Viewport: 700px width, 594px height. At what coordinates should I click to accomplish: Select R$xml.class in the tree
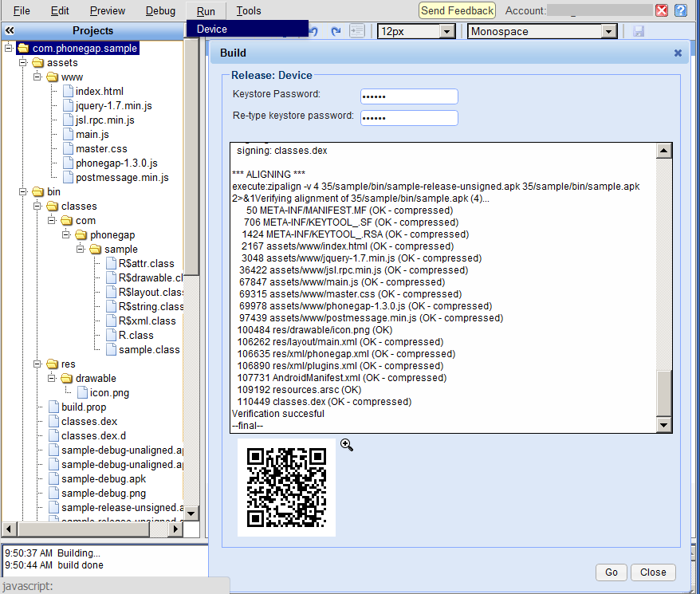point(147,321)
